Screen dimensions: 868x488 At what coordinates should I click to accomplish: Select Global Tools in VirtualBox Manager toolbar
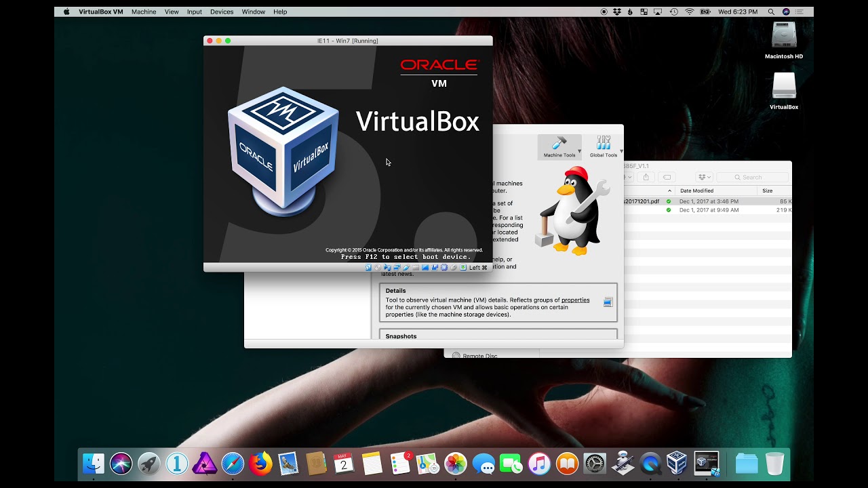coord(603,146)
